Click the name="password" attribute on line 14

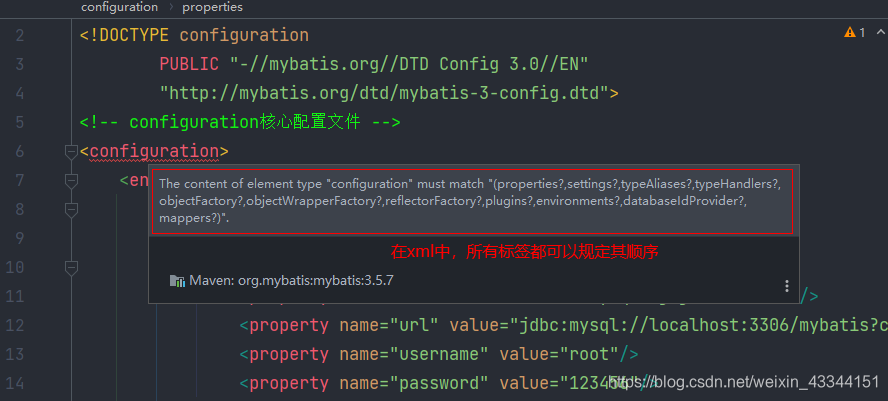[x=414, y=383]
